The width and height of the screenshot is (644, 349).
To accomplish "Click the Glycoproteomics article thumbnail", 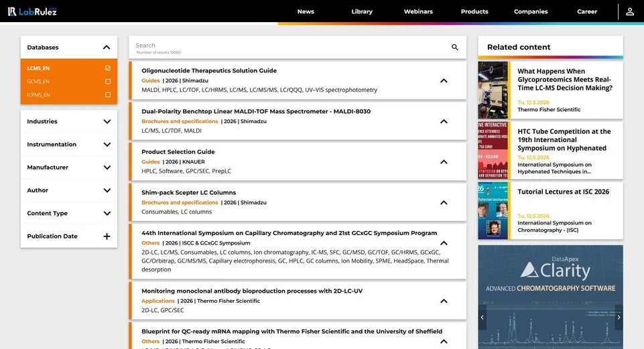I will [493, 90].
